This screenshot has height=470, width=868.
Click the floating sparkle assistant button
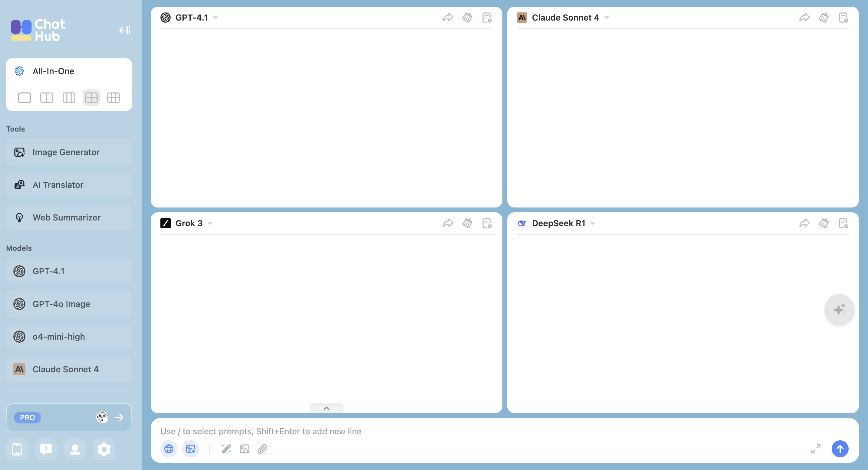tap(839, 309)
